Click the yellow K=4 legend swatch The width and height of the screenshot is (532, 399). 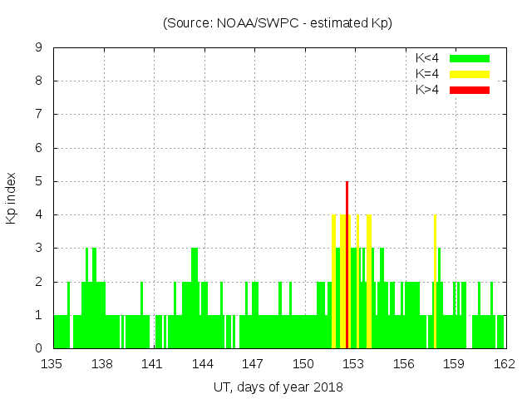click(x=470, y=74)
